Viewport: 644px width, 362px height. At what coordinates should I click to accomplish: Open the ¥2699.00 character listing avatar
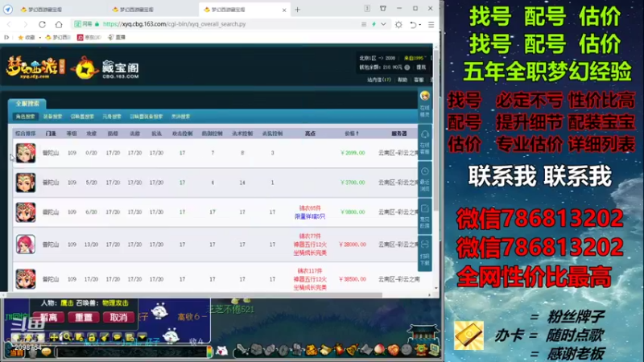pyautogui.click(x=26, y=153)
